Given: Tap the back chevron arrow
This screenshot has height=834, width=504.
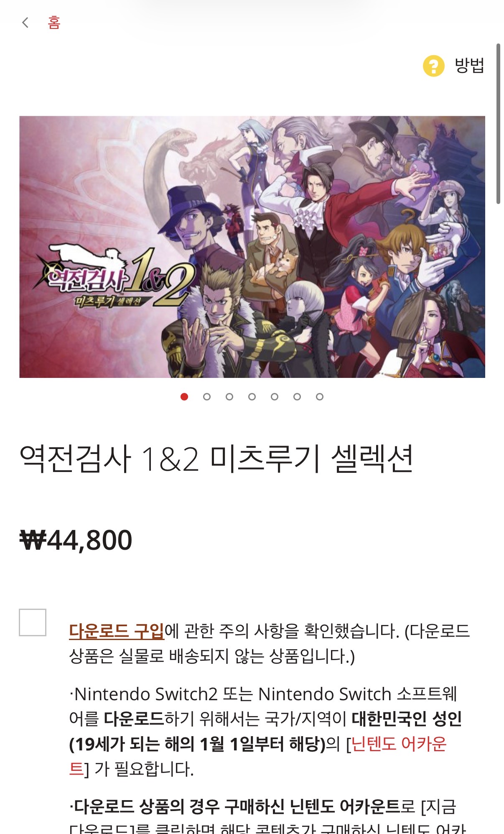Looking at the screenshot, I should [x=25, y=23].
